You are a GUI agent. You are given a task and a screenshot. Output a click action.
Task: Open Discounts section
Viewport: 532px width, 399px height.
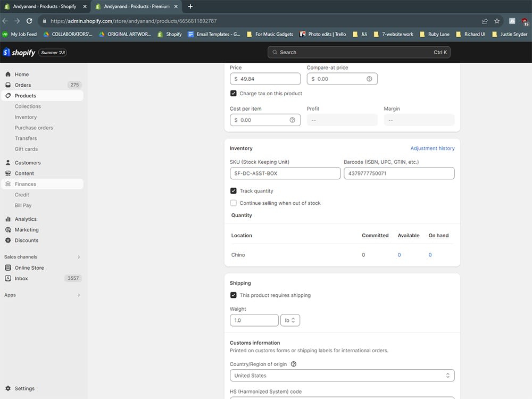[x=27, y=240]
